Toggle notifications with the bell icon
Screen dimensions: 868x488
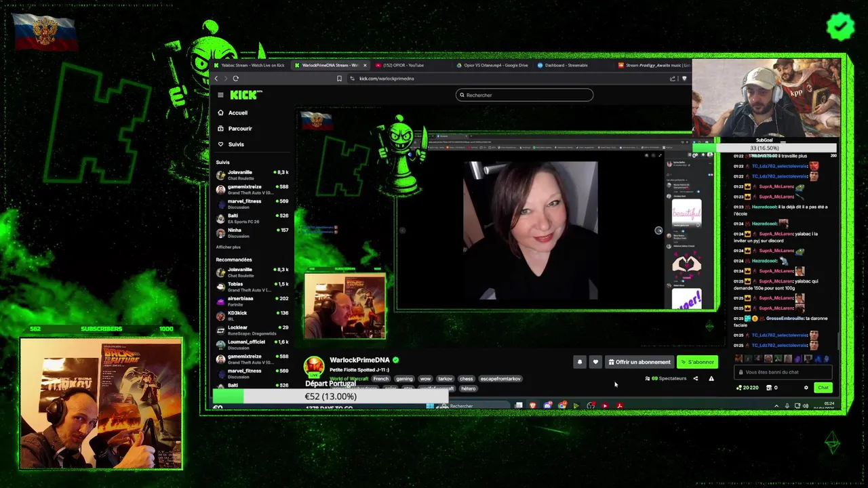[x=580, y=362]
